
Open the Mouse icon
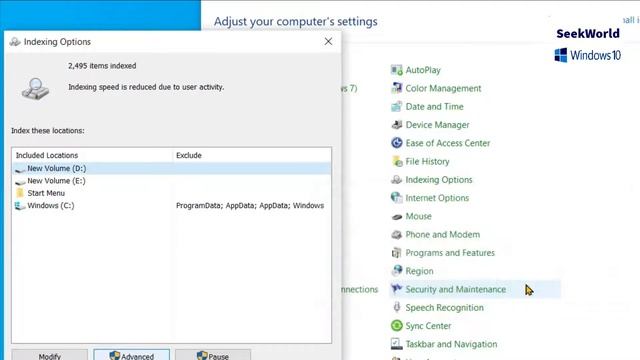[396, 216]
